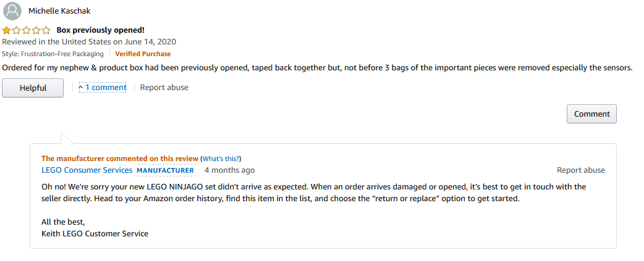The height and width of the screenshot is (261, 644).
Task: Click "The manufacturer commented on this review" heading
Action: (x=120, y=159)
